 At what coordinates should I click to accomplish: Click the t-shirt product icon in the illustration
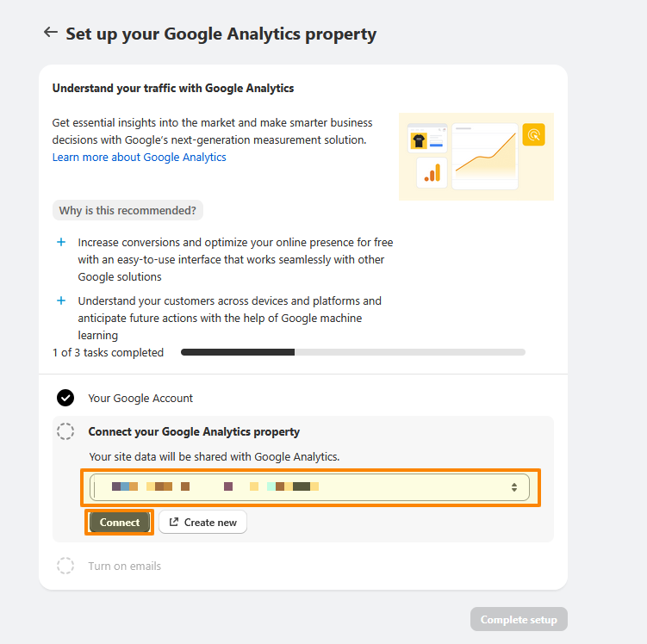click(x=420, y=140)
